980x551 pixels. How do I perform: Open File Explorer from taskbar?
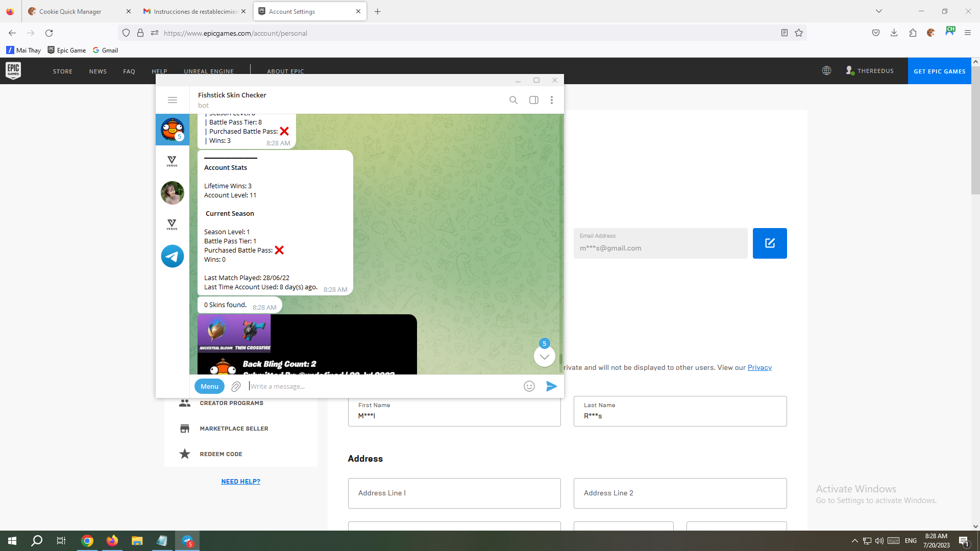pos(137,541)
